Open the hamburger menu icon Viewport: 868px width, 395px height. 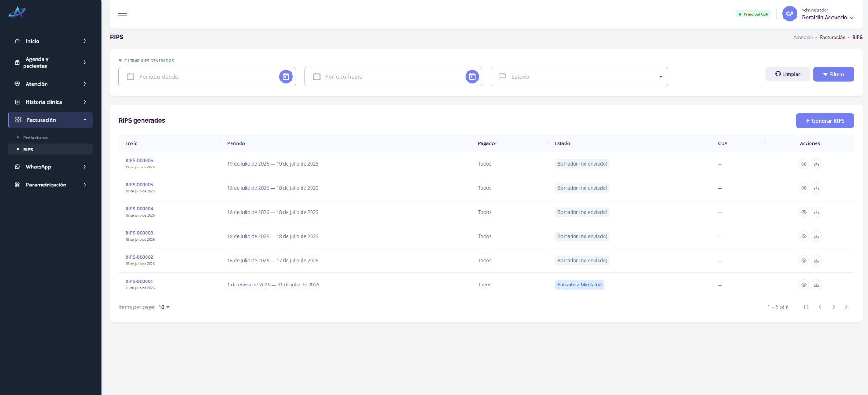(x=123, y=14)
